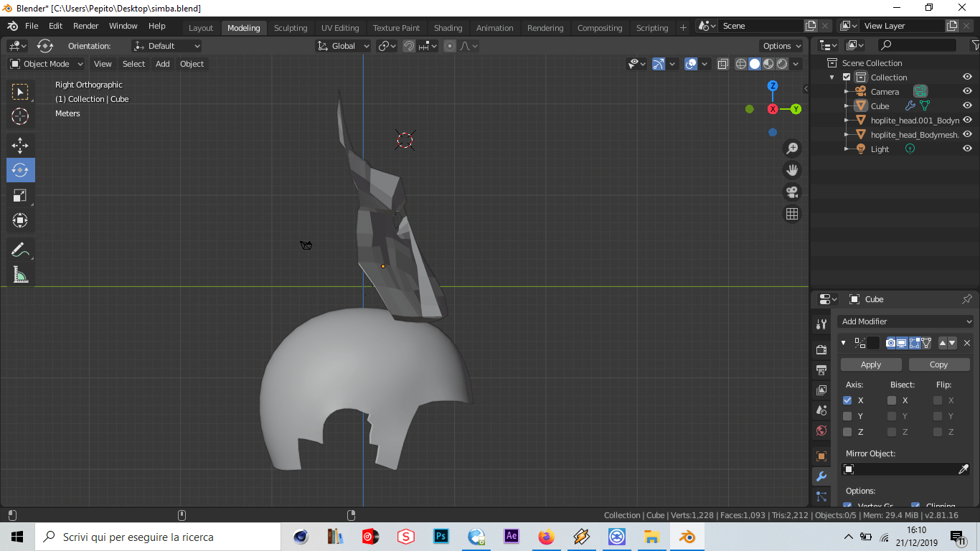
Task: Add a new workspace with plus tab
Action: click(x=683, y=28)
